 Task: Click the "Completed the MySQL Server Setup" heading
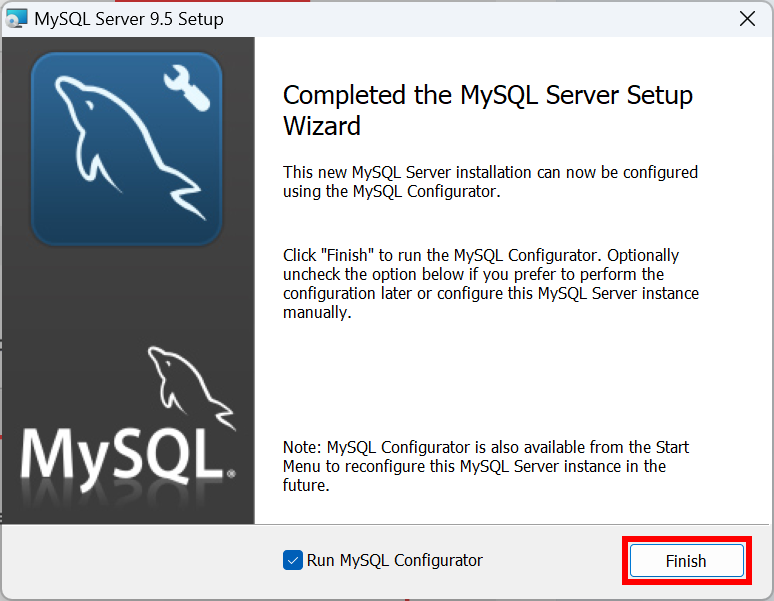click(488, 95)
